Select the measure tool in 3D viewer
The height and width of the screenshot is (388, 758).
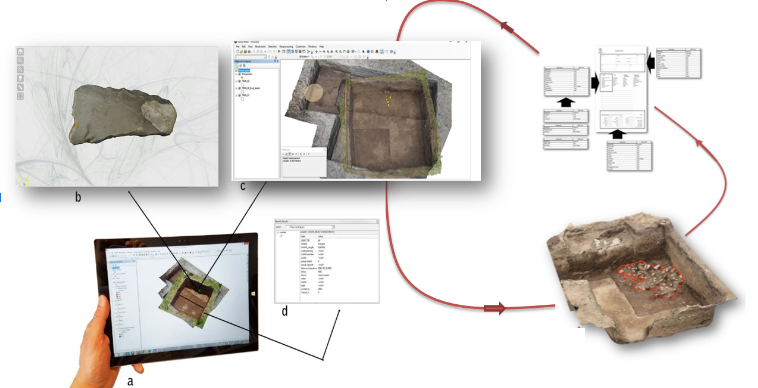tap(20, 87)
